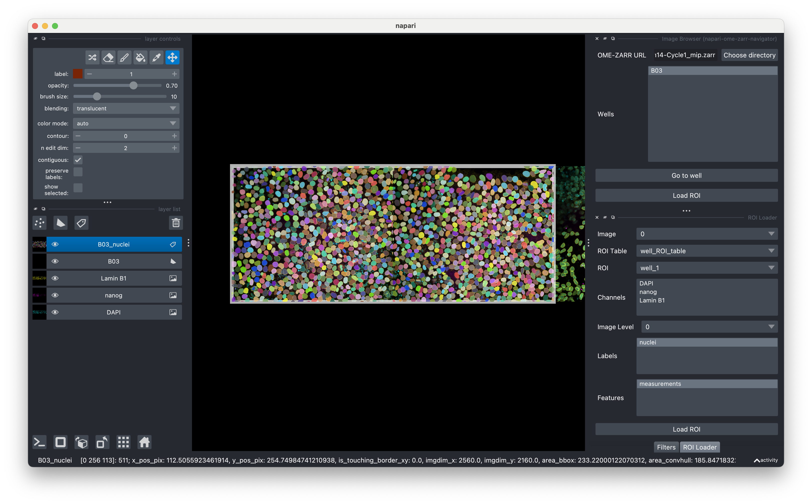This screenshot has height=504, width=812.
Task: Toggle visibility of DAPI layer
Action: (x=55, y=312)
